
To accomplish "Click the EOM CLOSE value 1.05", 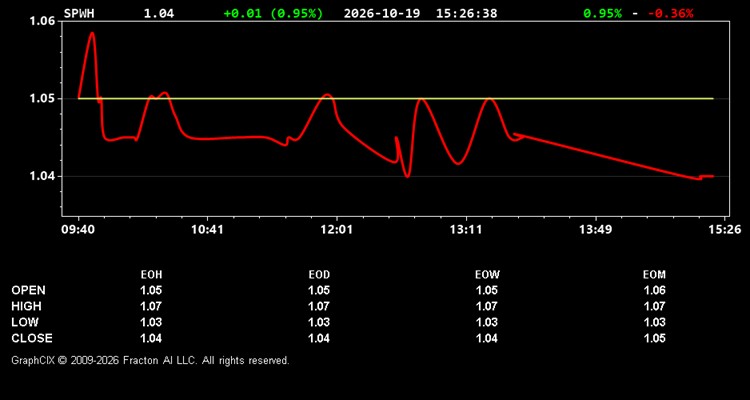I will pos(654,338).
